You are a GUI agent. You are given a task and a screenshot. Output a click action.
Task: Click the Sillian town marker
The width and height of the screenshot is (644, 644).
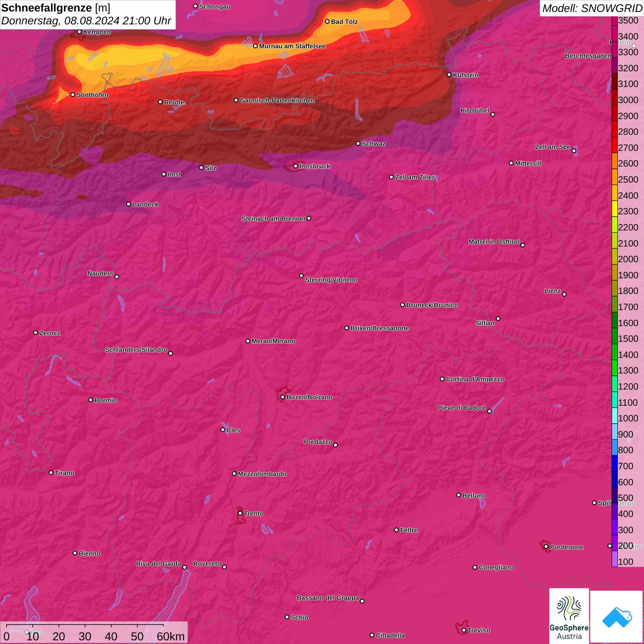(x=498, y=318)
